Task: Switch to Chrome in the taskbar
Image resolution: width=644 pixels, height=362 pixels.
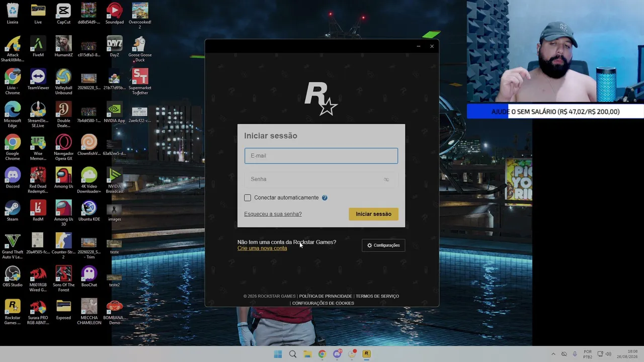Action: pyautogui.click(x=322, y=354)
